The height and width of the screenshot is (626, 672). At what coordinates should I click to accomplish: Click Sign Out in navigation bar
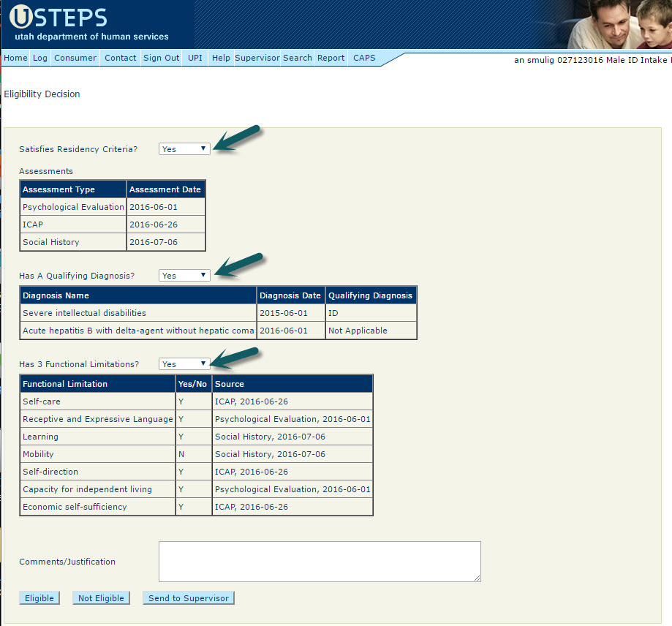coord(161,59)
